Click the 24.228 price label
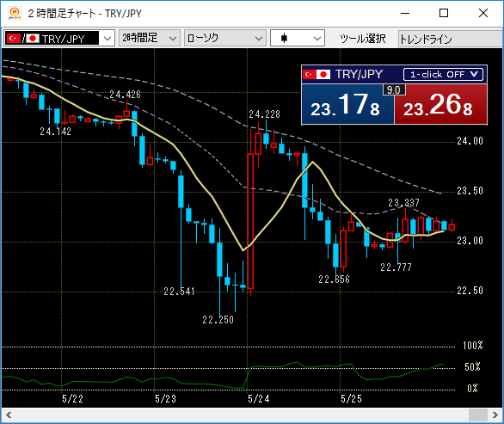The image size is (504, 424). point(264,114)
